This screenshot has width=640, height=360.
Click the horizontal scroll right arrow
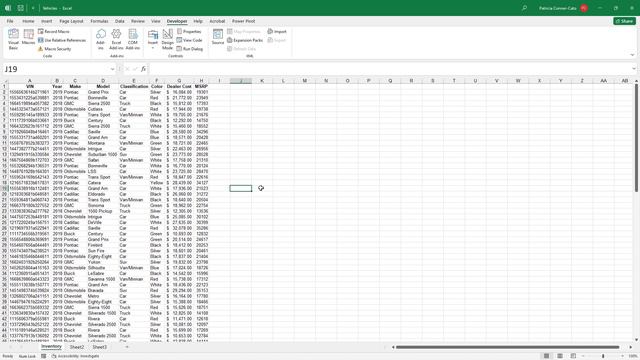pos(631,347)
